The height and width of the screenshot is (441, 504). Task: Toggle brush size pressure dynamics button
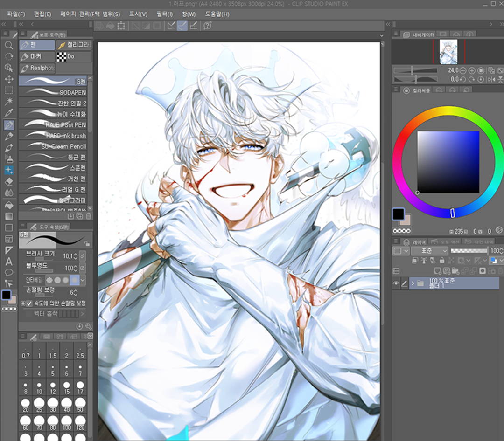pyautogui.click(x=83, y=255)
